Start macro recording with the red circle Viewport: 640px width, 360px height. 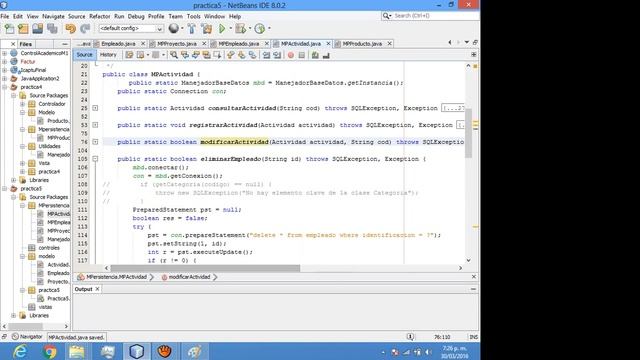(x=291, y=55)
